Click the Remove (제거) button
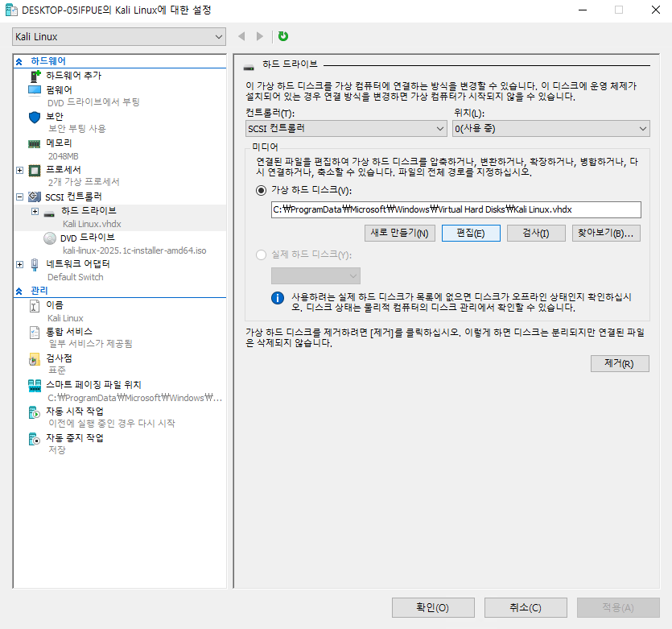This screenshot has width=672, height=629. [x=619, y=364]
